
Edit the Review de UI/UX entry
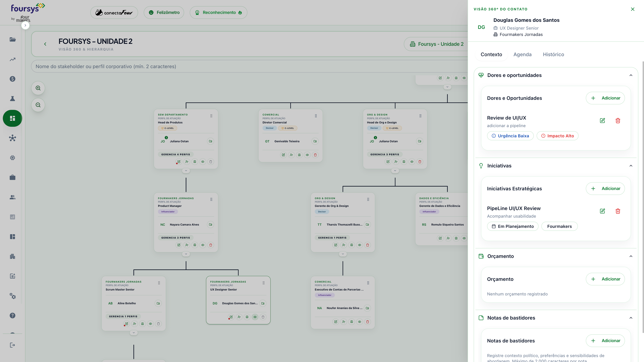(x=602, y=121)
